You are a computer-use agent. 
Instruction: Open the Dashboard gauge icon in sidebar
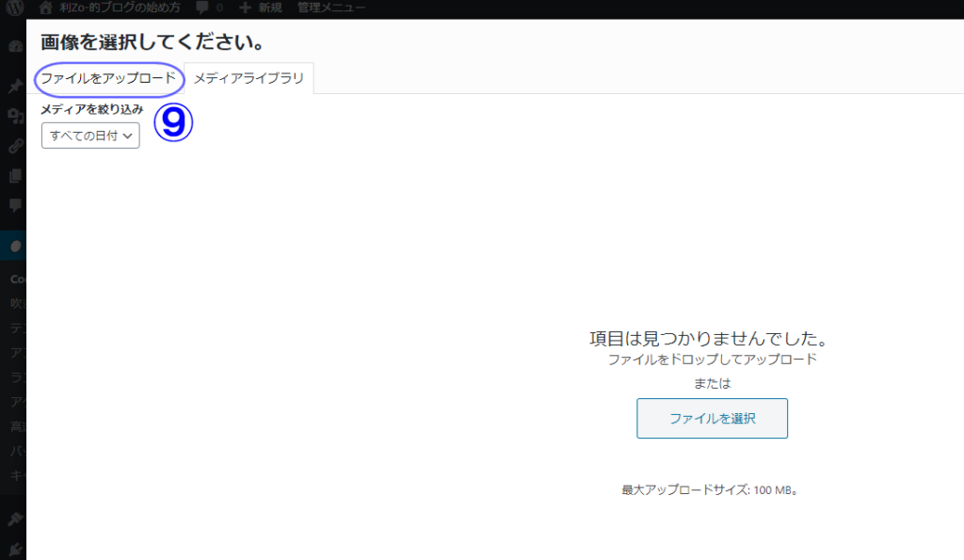tap(15, 46)
